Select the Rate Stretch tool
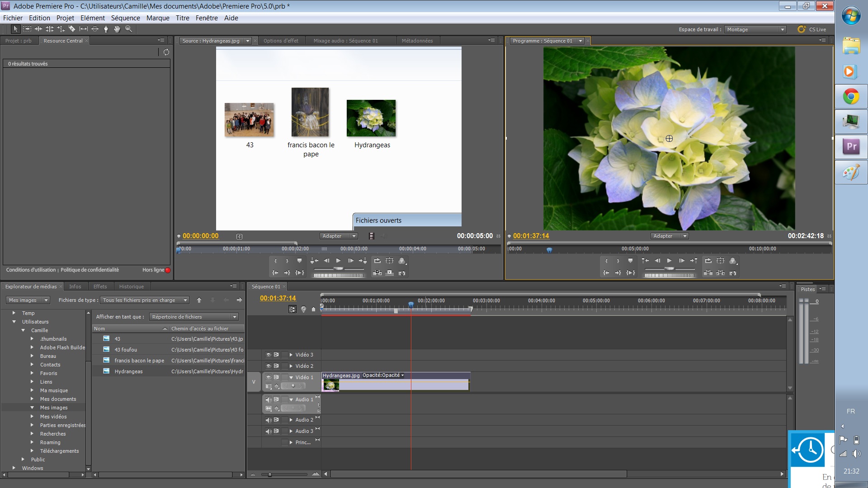Screen dimensions: 868x488 coord(61,29)
